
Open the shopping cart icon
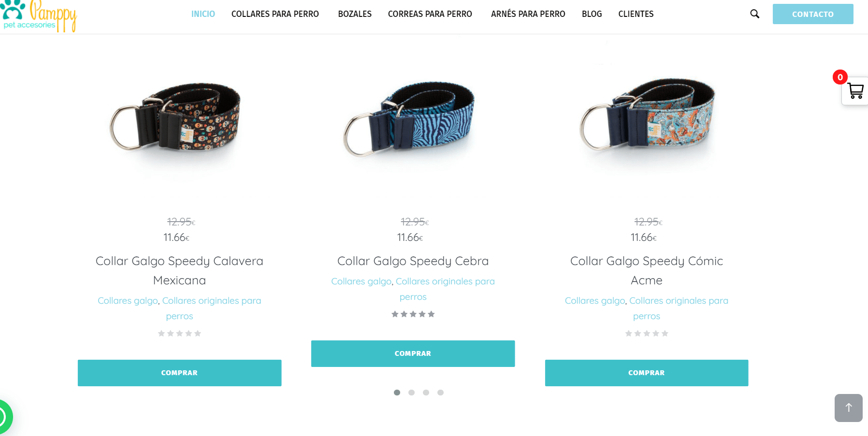(x=855, y=91)
